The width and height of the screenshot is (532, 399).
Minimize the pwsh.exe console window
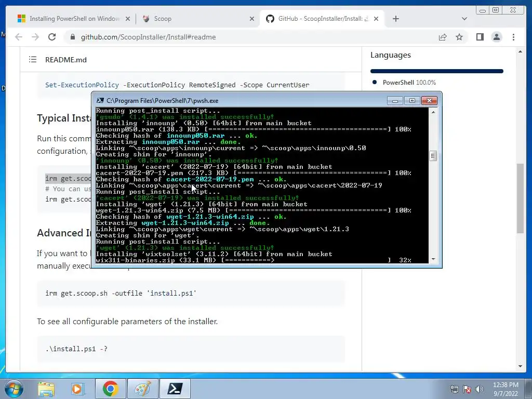395,100
